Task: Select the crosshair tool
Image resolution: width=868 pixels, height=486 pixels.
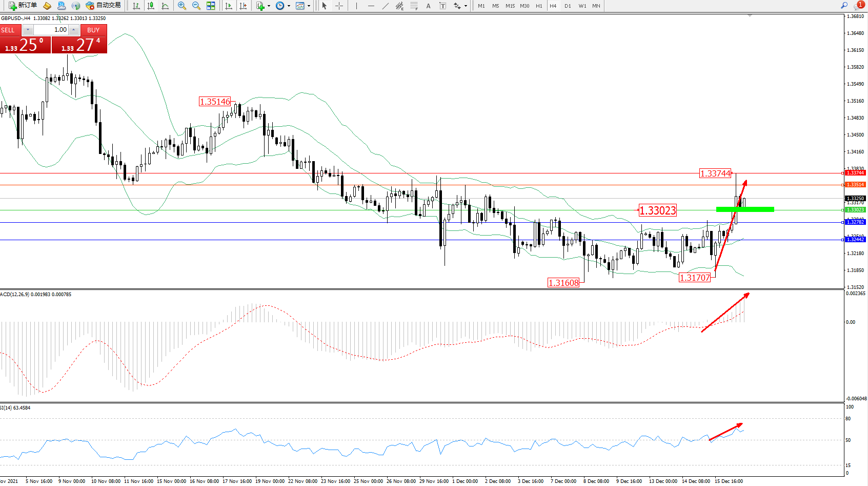Action: pyautogui.click(x=339, y=6)
